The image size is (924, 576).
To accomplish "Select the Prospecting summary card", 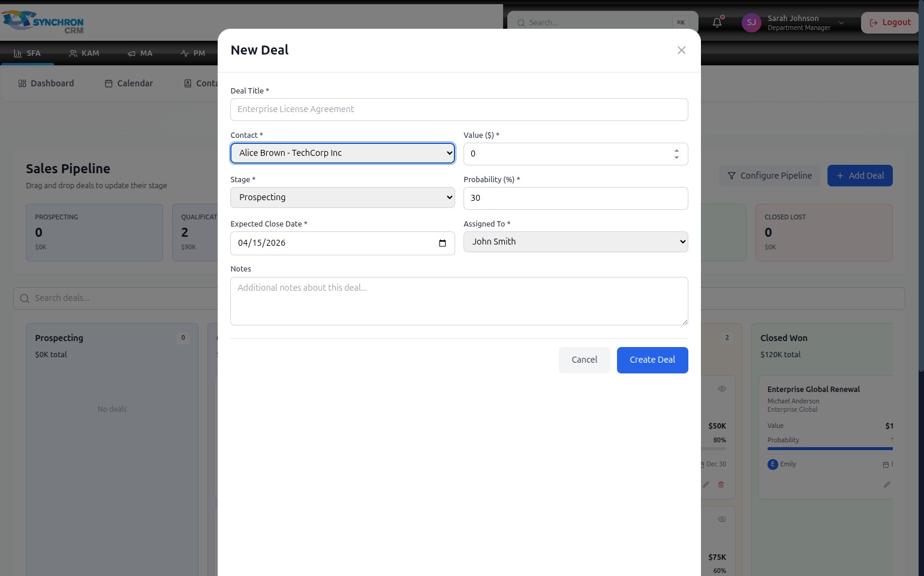I will pyautogui.click(x=94, y=233).
